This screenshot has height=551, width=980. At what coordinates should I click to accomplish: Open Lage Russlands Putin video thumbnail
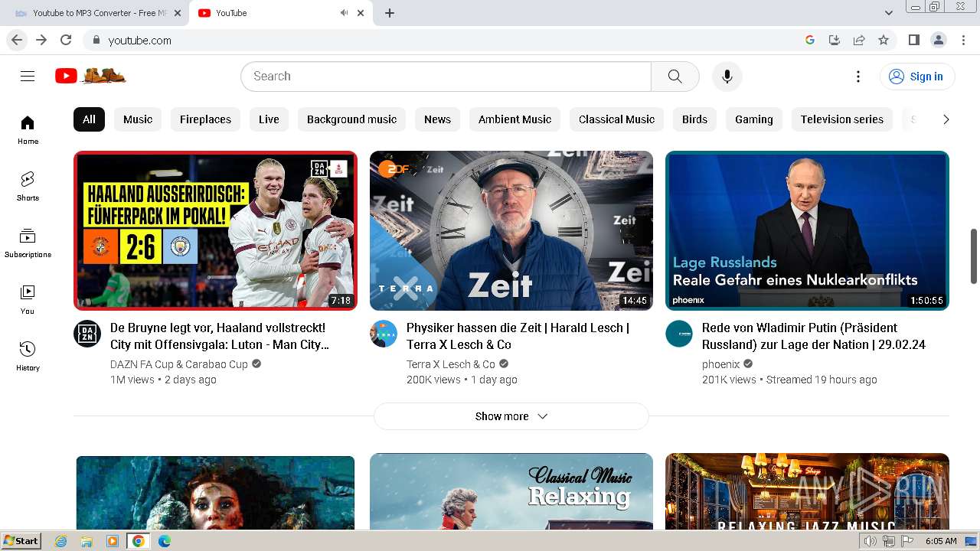[x=807, y=230]
